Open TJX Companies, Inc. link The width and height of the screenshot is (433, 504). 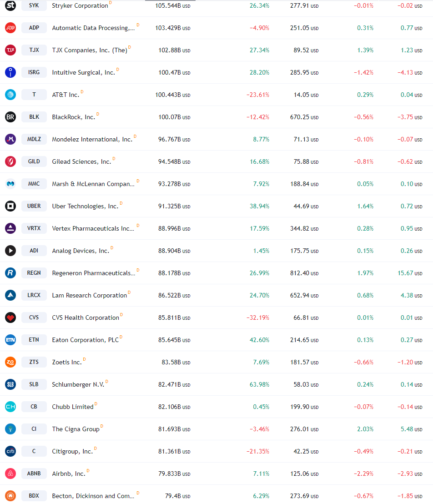[x=90, y=50]
